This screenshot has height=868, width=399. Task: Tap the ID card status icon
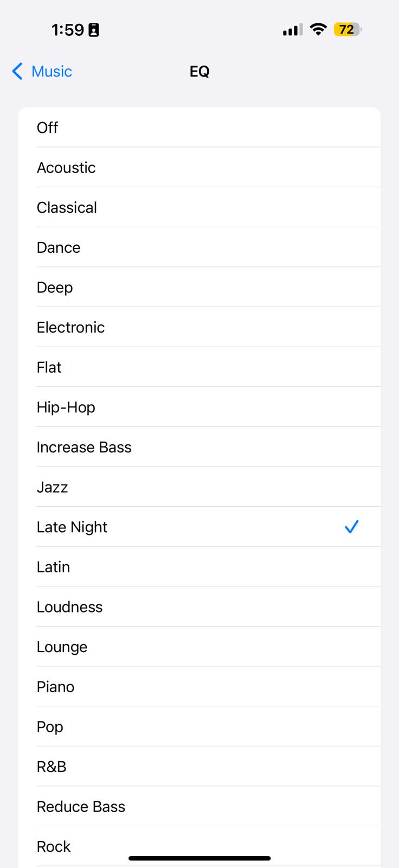tap(94, 30)
